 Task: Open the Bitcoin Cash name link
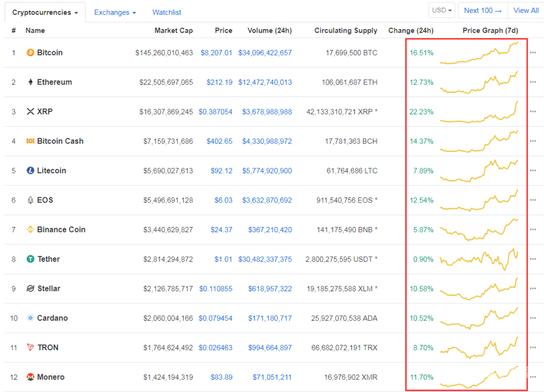[x=60, y=141]
